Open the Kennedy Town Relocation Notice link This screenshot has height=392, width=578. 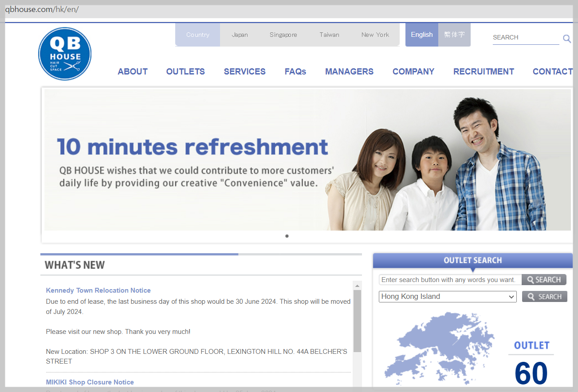pos(98,290)
